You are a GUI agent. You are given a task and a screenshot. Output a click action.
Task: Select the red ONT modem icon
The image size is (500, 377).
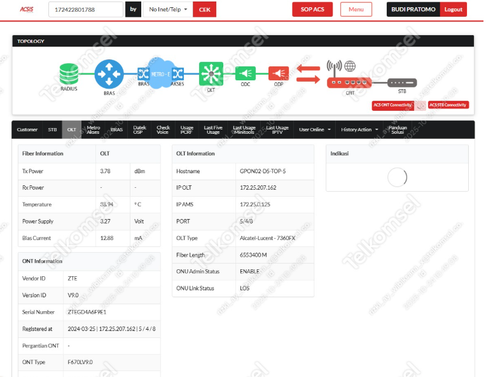pos(349,82)
